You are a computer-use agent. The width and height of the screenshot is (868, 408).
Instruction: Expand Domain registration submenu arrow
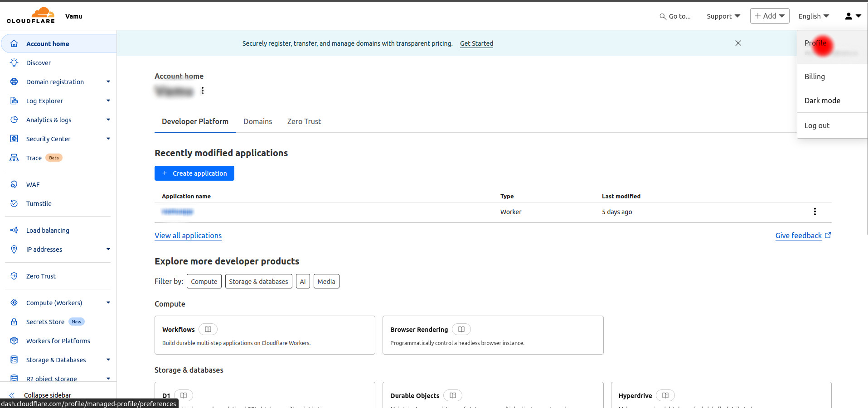click(108, 82)
